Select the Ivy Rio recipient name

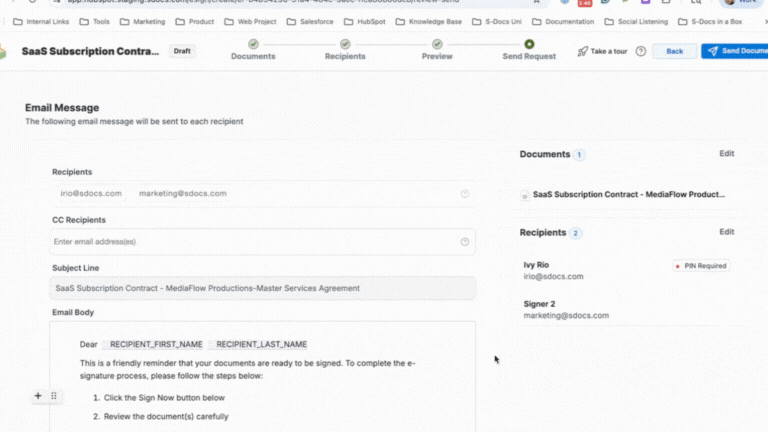[536, 265]
